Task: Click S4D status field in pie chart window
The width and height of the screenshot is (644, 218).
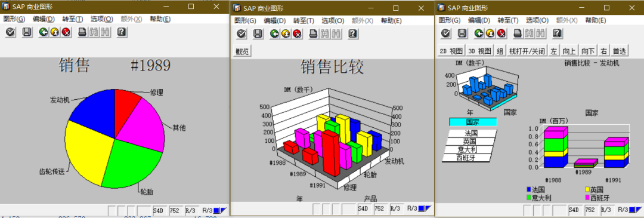Action: point(159,211)
